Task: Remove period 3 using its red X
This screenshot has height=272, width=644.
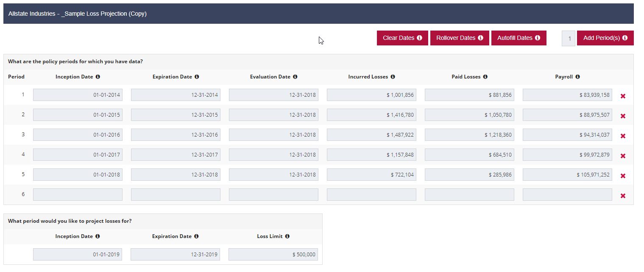Action: click(x=623, y=136)
